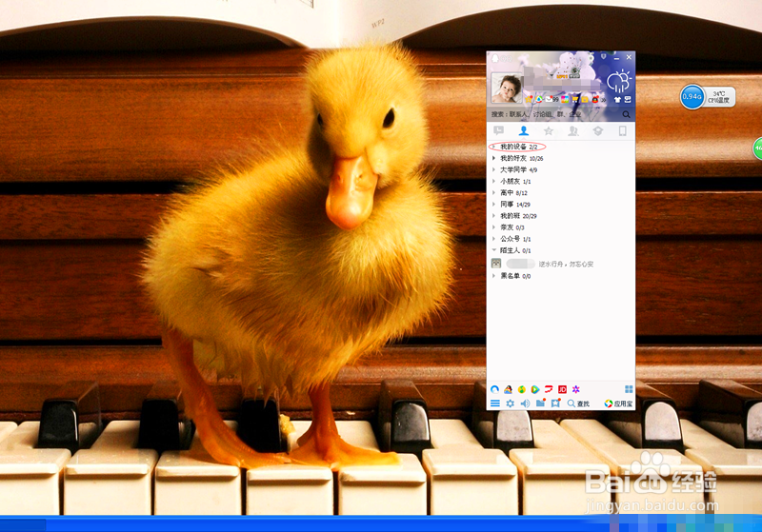Switch to the Conversations tab

[498, 130]
